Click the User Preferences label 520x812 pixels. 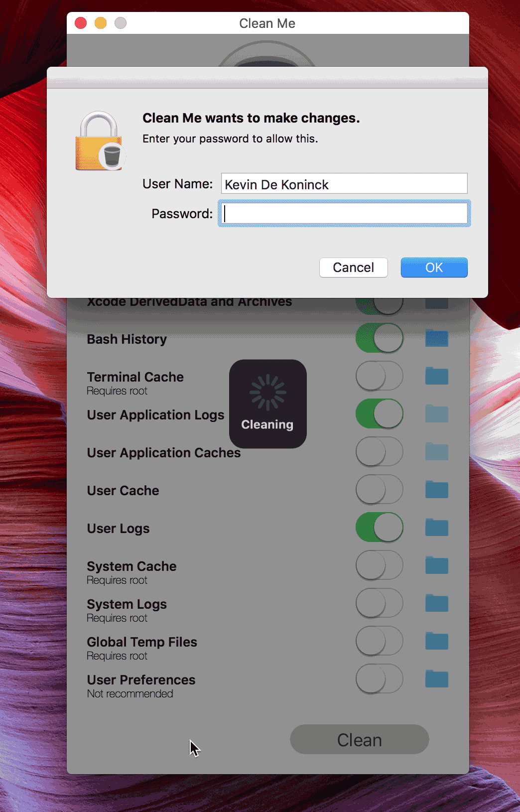[141, 680]
